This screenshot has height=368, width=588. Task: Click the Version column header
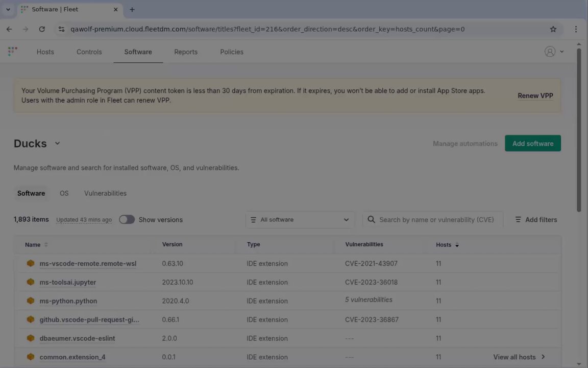[172, 244]
